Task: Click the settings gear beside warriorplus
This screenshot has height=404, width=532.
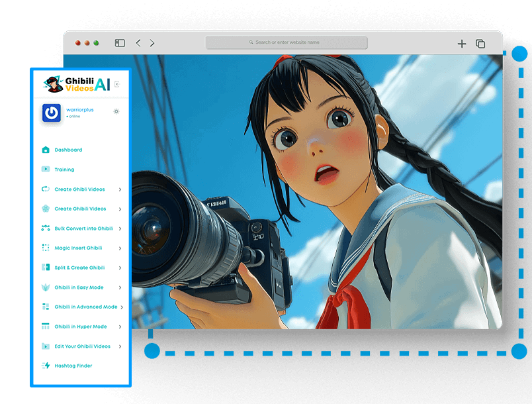Action: click(116, 111)
